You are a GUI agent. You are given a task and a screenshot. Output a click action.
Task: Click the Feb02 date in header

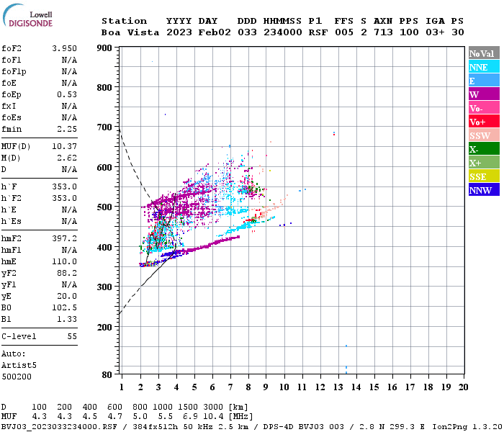point(215,32)
